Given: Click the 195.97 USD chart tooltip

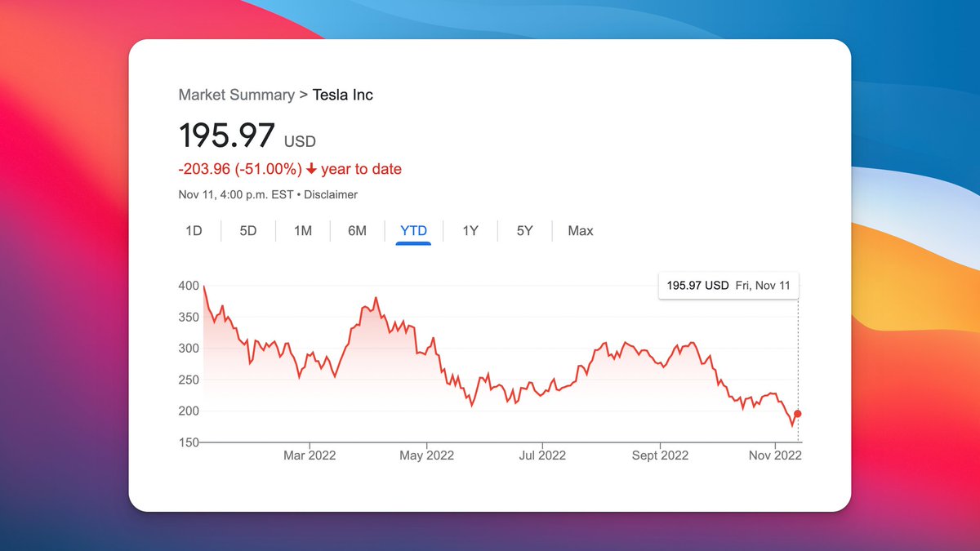Looking at the screenshot, I should point(728,286).
